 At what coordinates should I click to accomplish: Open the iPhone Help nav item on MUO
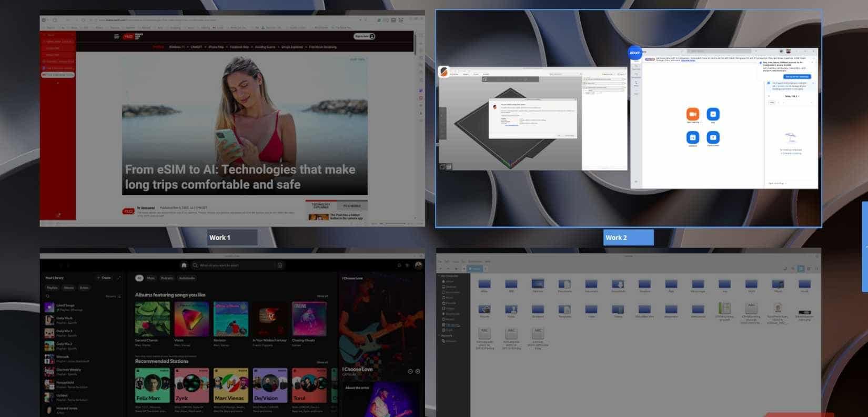216,47
